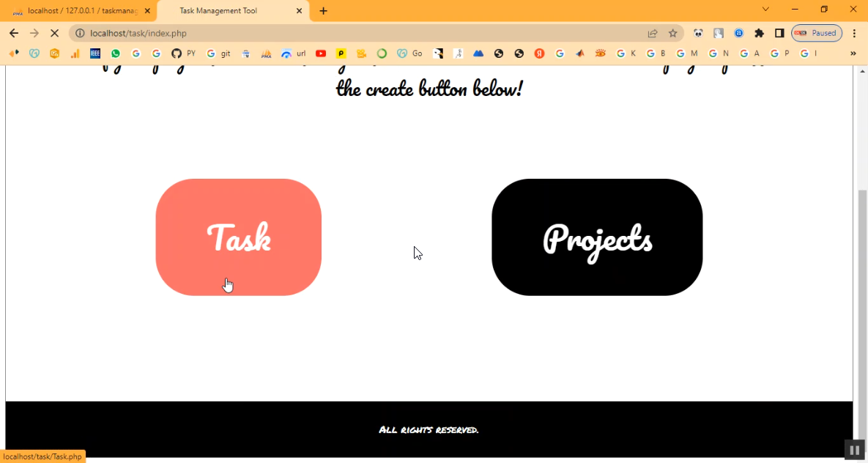Open the WhatsApp bookmark icon
This screenshot has height=463, width=868.
point(116,53)
